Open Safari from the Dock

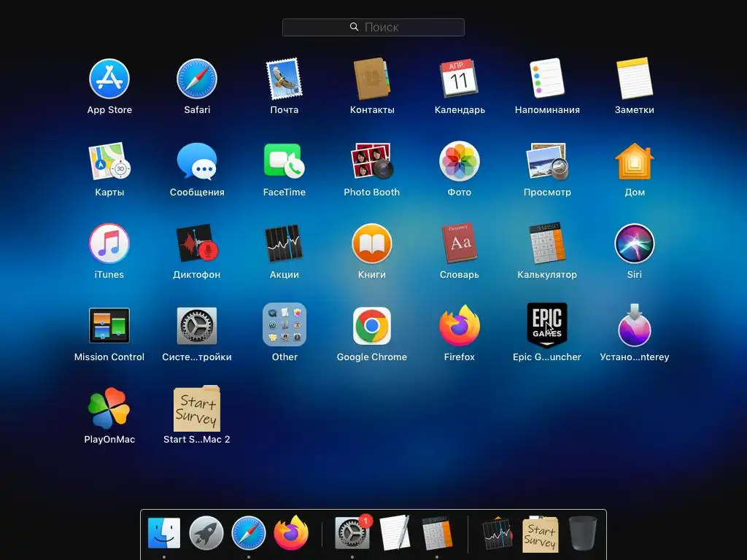point(249,533)
